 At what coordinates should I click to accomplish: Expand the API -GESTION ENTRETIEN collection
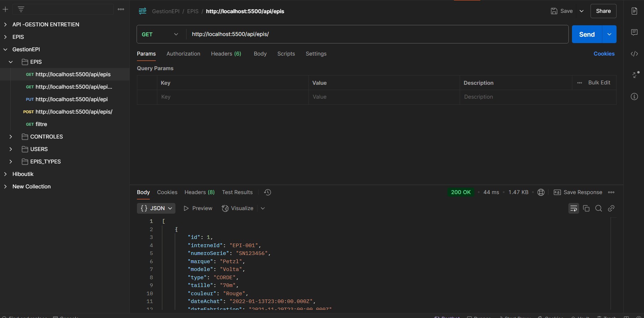tap(5, 25)
